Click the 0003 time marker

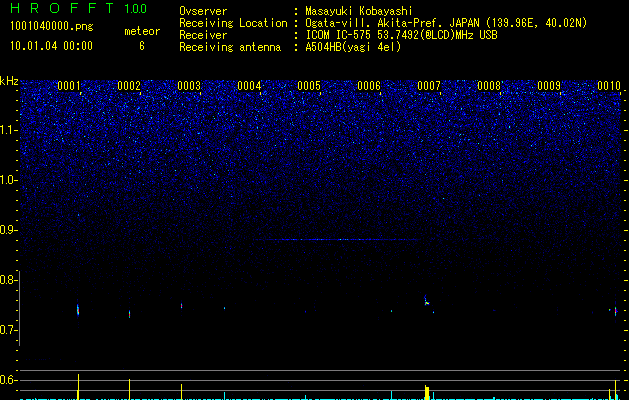point(189,86)
